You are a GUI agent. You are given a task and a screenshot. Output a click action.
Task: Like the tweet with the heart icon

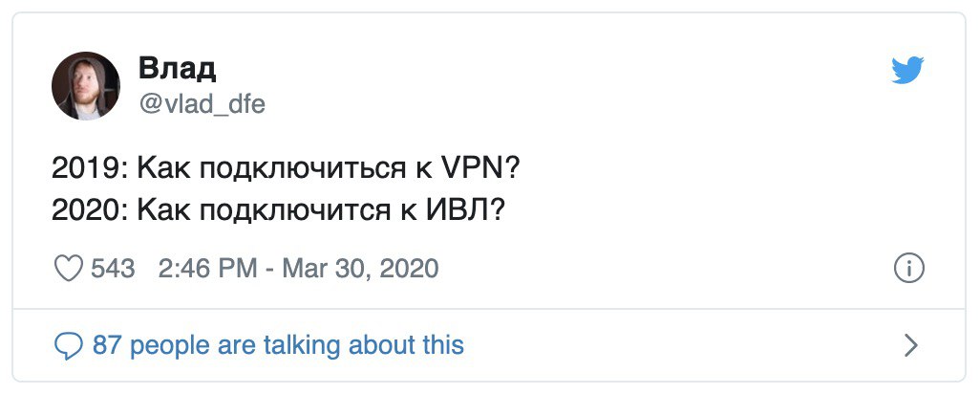tap(69, 269)
